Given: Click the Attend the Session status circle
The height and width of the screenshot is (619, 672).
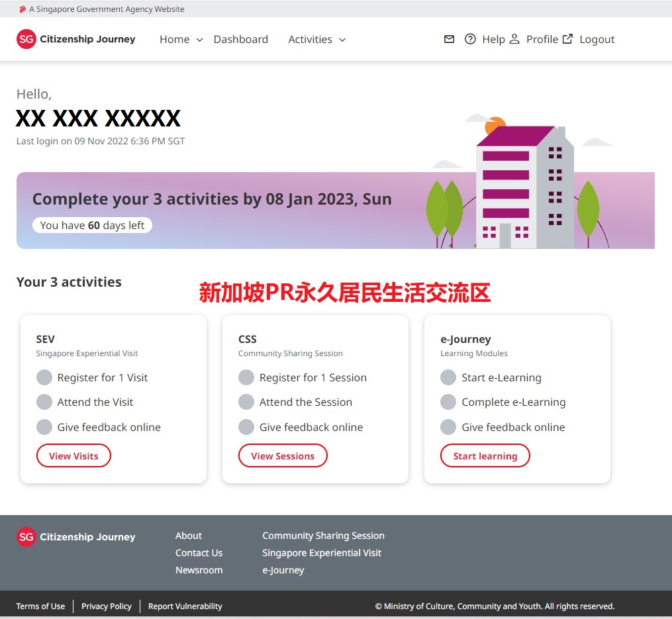Looking at the screenshot, I should pos(246,402).
